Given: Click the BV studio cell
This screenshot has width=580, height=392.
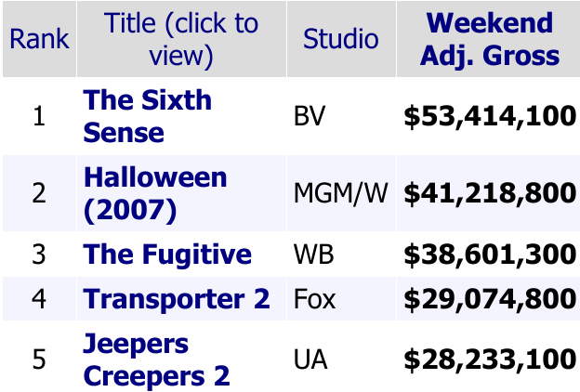Looking at the screenshot, I should 309,117.
